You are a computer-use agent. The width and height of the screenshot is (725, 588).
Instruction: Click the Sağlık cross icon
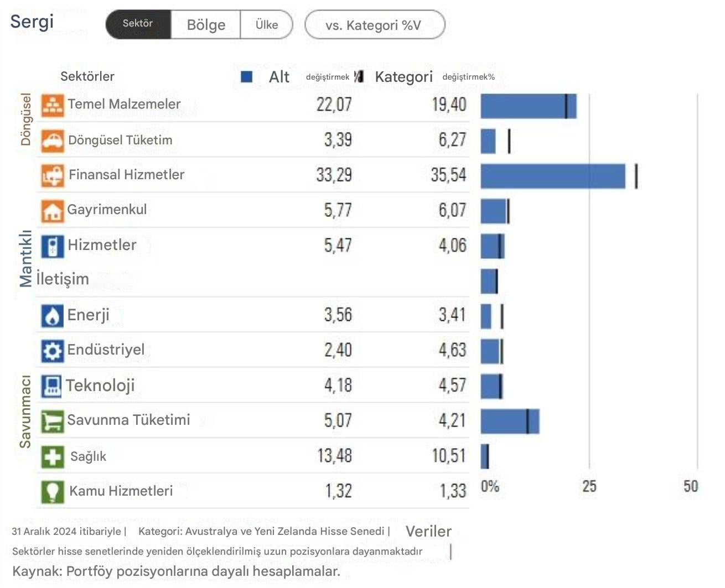(x=53, y=457)
